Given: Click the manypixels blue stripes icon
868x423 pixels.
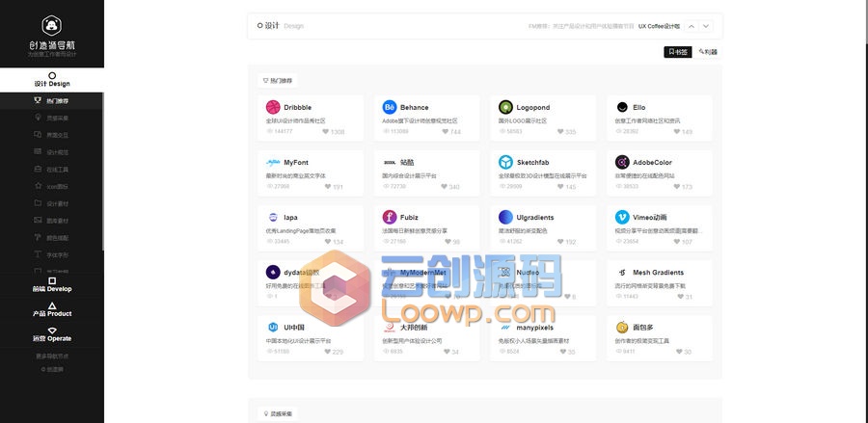Looking at the screenshot, I should (505, 328).
